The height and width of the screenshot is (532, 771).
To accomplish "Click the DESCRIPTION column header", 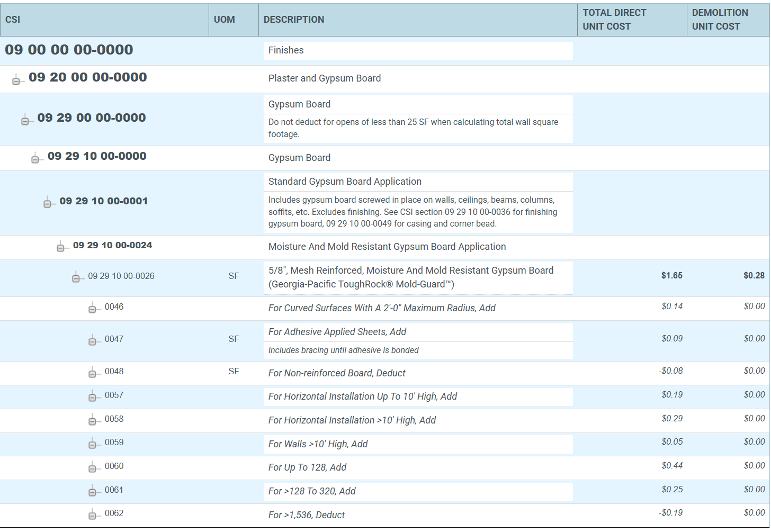I will 418,20.
